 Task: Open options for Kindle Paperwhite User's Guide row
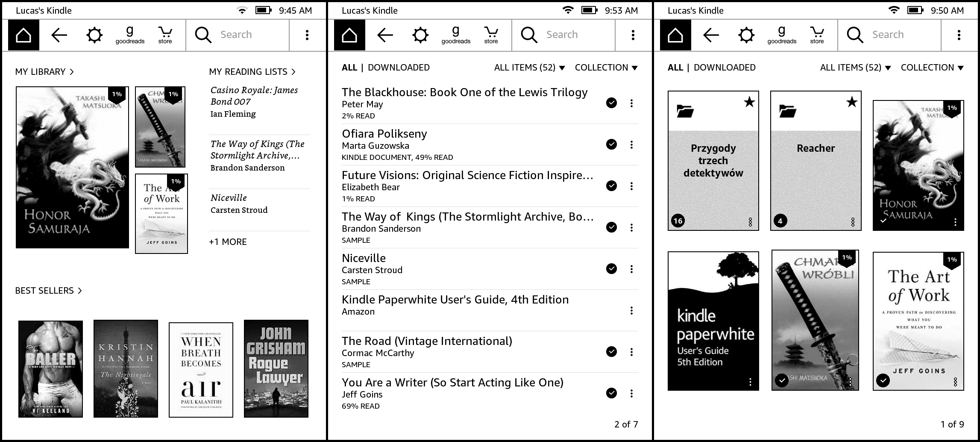(631, 310)
